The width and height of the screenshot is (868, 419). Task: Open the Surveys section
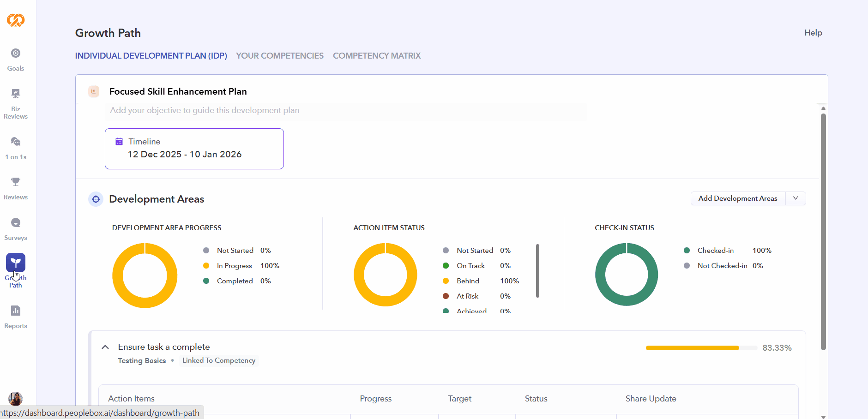tap(16, 229)
